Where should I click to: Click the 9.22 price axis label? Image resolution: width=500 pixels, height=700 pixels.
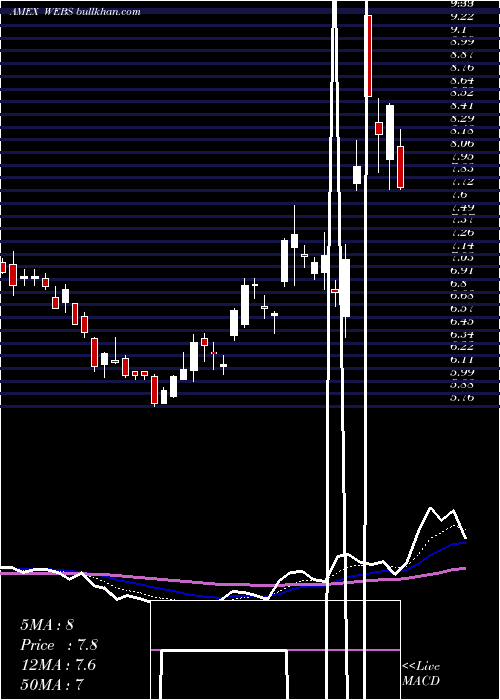pyautogui.click(x=462, y=17)
